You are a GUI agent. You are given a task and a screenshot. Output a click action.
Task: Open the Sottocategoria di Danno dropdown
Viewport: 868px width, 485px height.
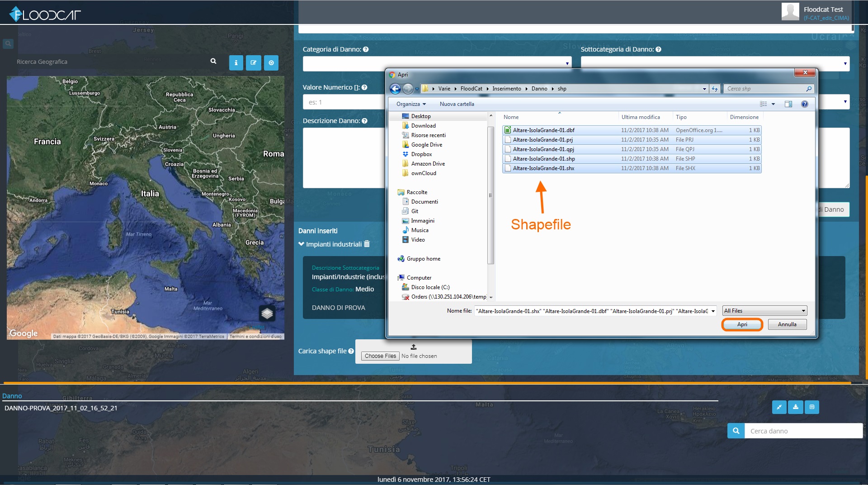pos(715,64)
